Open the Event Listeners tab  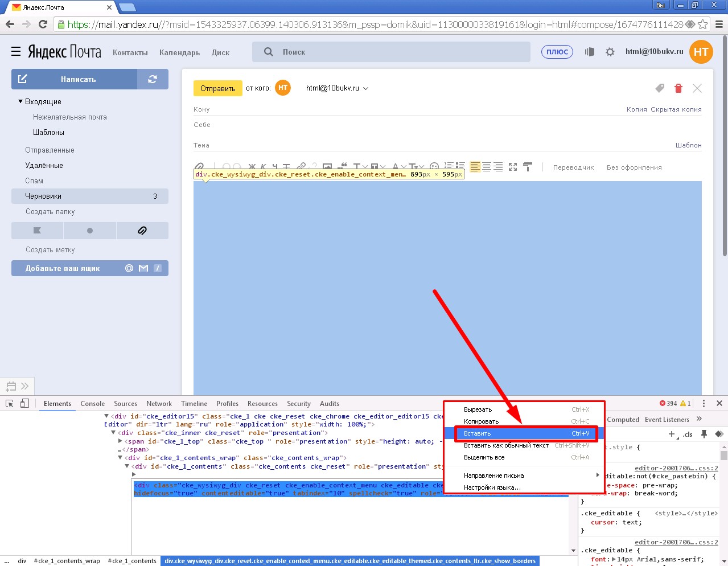[667, 420]
